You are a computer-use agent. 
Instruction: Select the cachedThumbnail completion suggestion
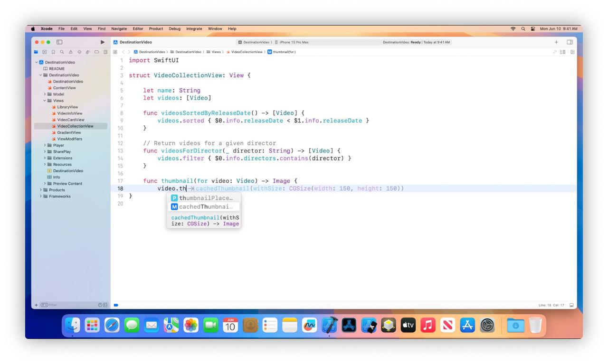204,206
